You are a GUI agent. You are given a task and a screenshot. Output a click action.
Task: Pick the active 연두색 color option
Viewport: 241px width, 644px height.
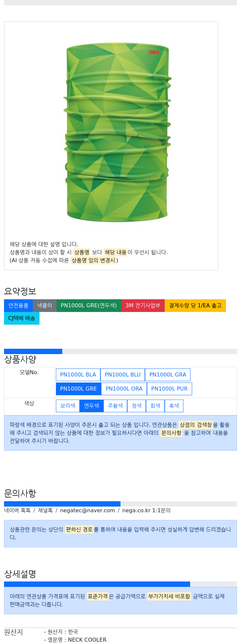point(91,406)
